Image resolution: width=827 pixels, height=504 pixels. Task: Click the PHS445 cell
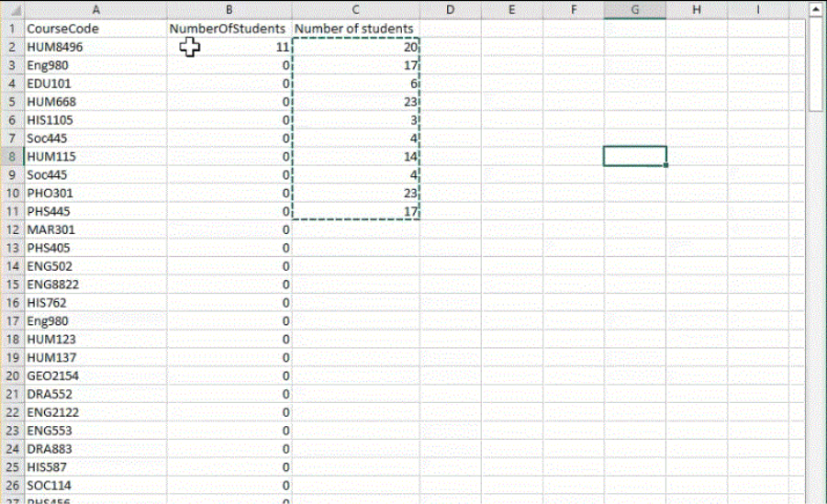(x=95, y=212)
